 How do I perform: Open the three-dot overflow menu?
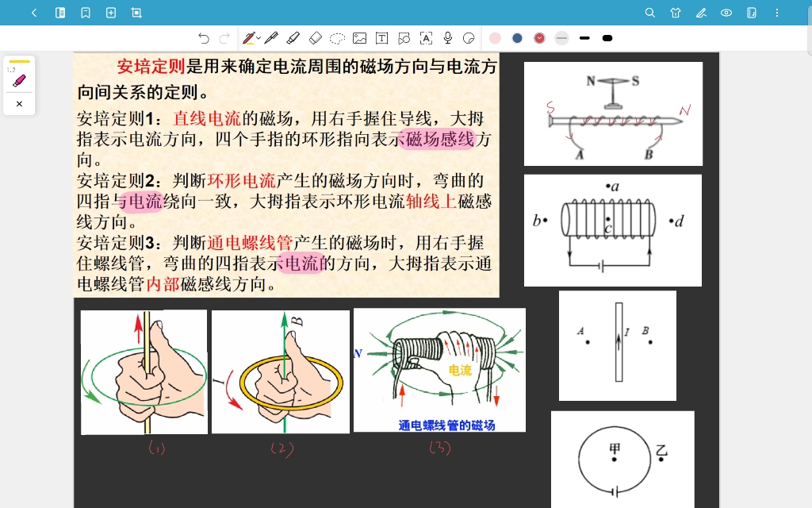[x=777, y=13]
